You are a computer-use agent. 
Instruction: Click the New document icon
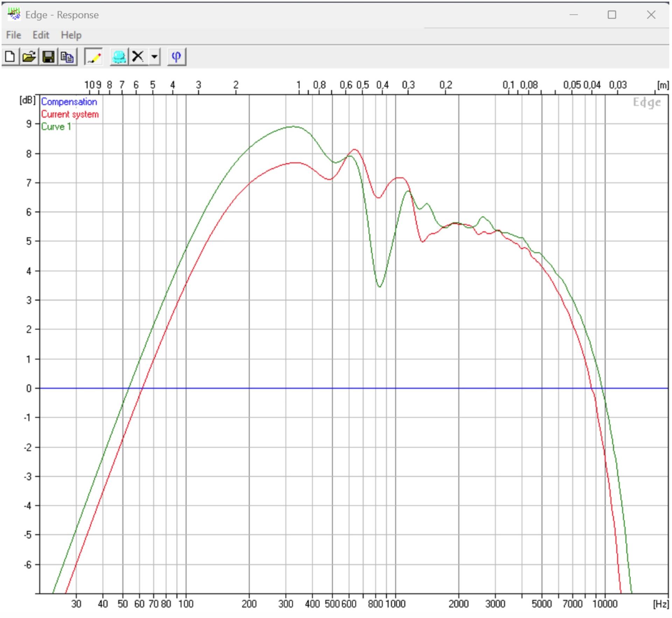click(x=10, y=56)
